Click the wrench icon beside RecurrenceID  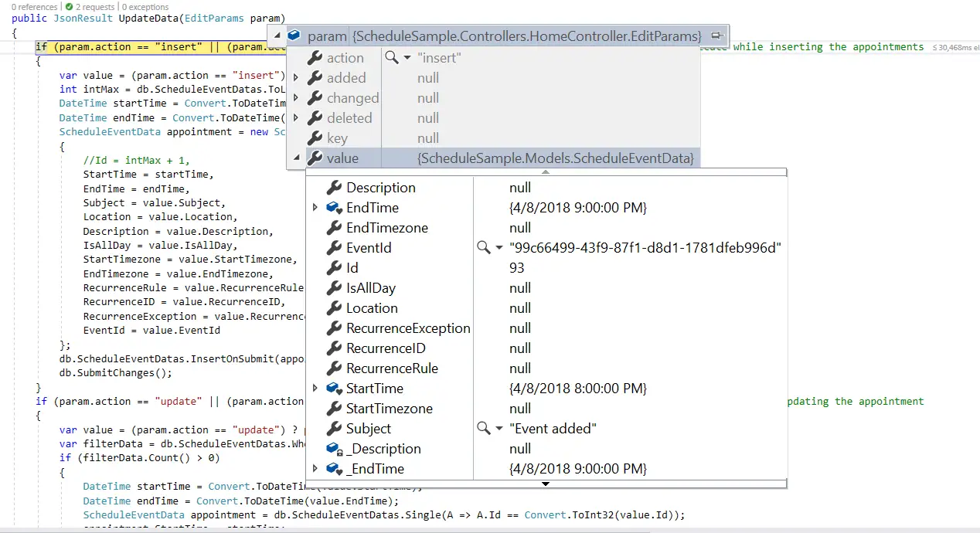coord(334,348)
